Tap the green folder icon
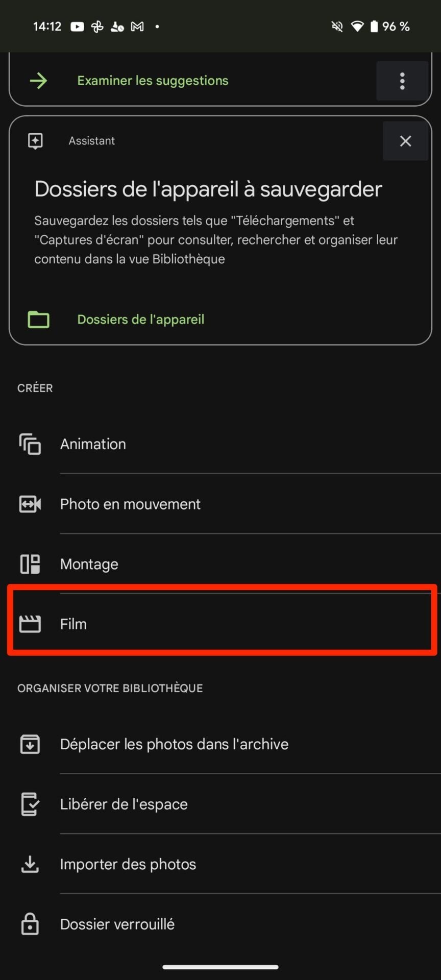This screenshot has height=980, width=441. [38, 320]
